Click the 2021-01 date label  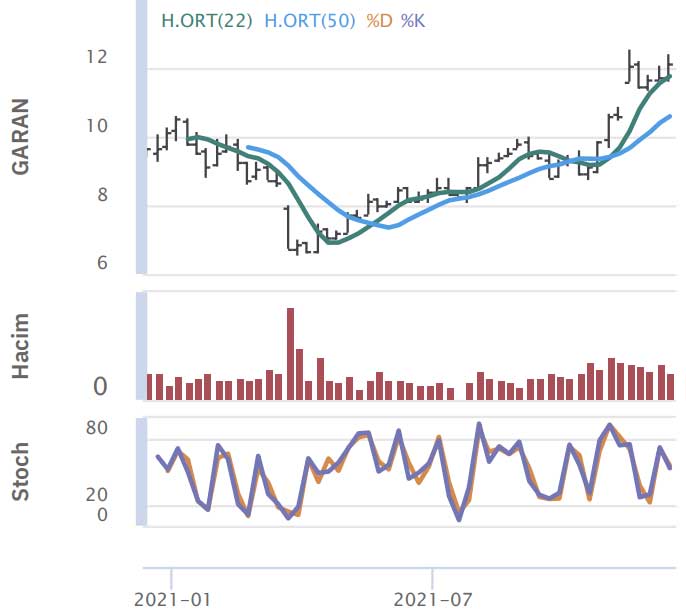point(172,599)
